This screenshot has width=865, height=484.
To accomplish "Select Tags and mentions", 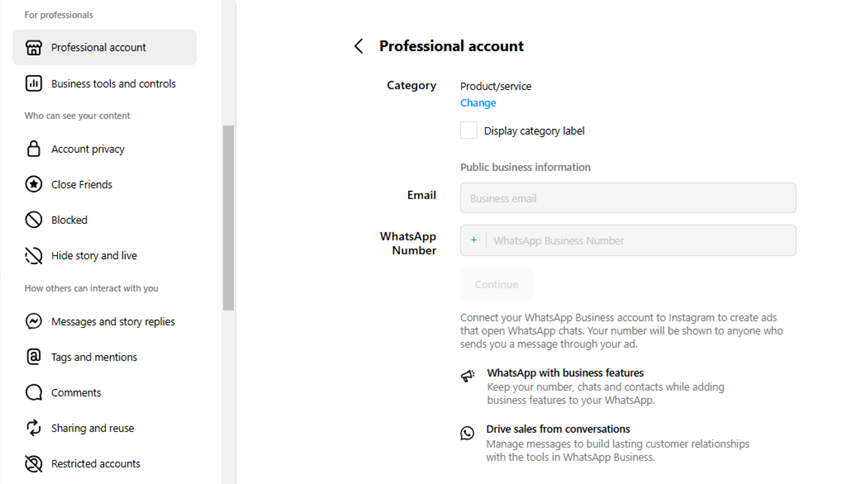I will pos(104,357).
